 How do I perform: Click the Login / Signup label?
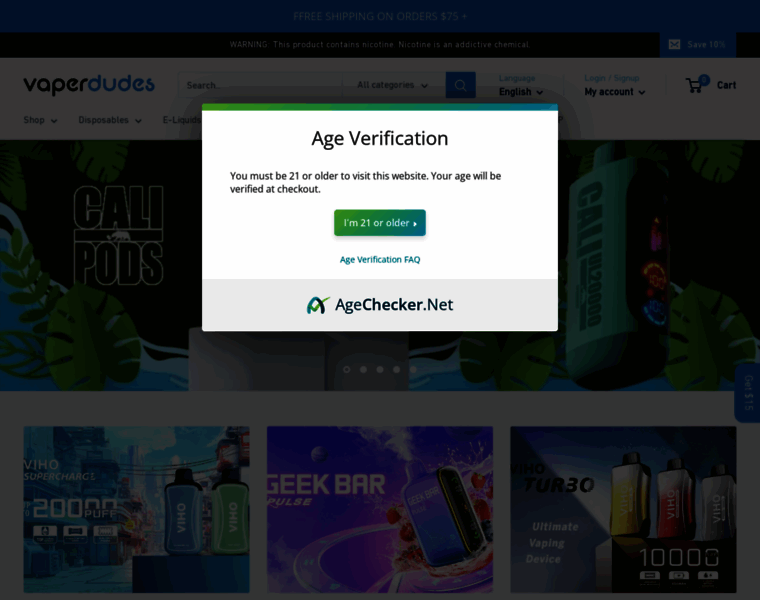(x=612, y=78)
